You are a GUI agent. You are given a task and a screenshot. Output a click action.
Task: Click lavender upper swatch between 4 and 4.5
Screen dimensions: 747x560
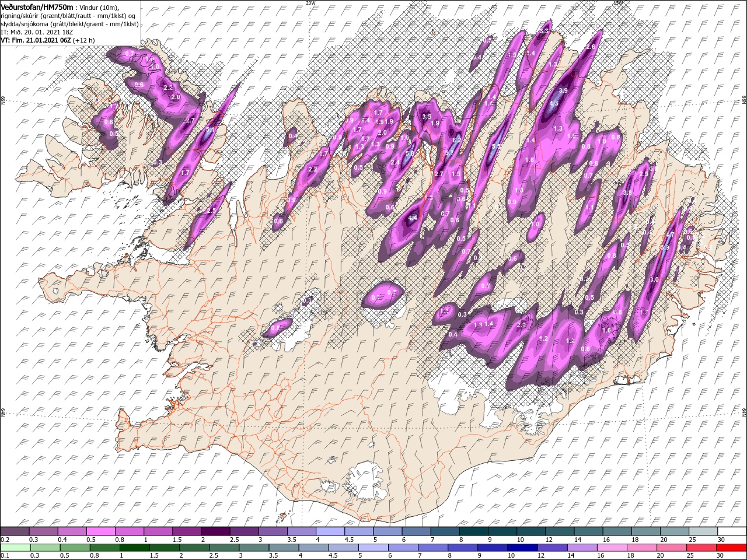click(x=330, y=531)
